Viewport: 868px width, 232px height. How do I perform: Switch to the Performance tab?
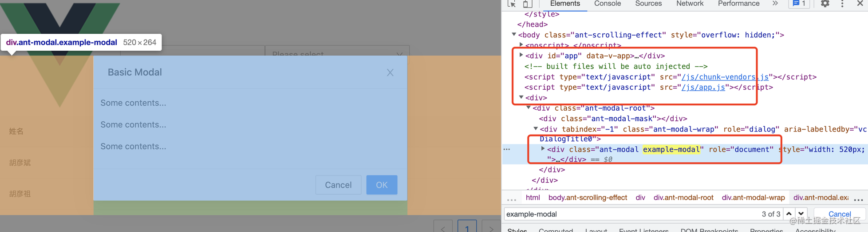(x=739, y=4)
